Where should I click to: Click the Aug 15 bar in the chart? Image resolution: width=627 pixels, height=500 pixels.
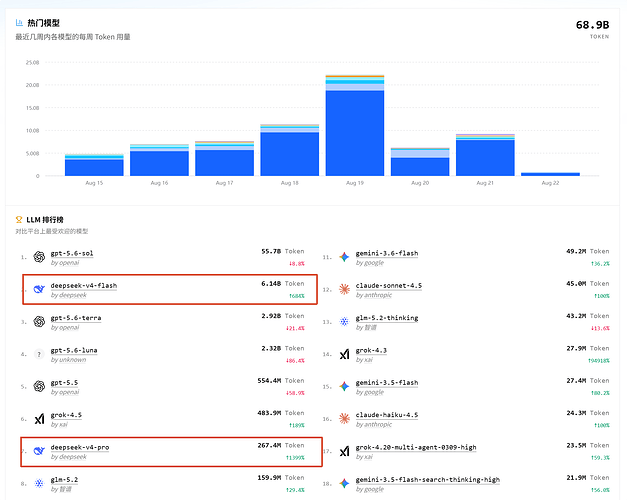(94, 165)
